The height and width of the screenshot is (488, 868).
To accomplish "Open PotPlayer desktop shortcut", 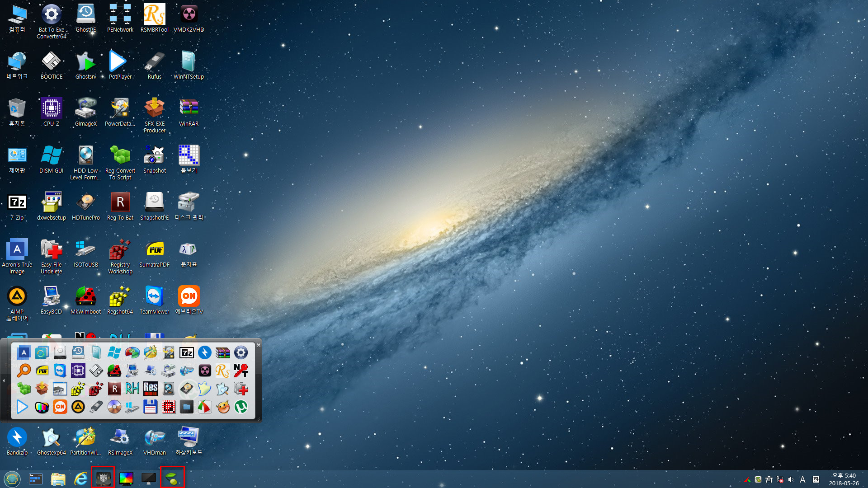I will tap(120, 65).
